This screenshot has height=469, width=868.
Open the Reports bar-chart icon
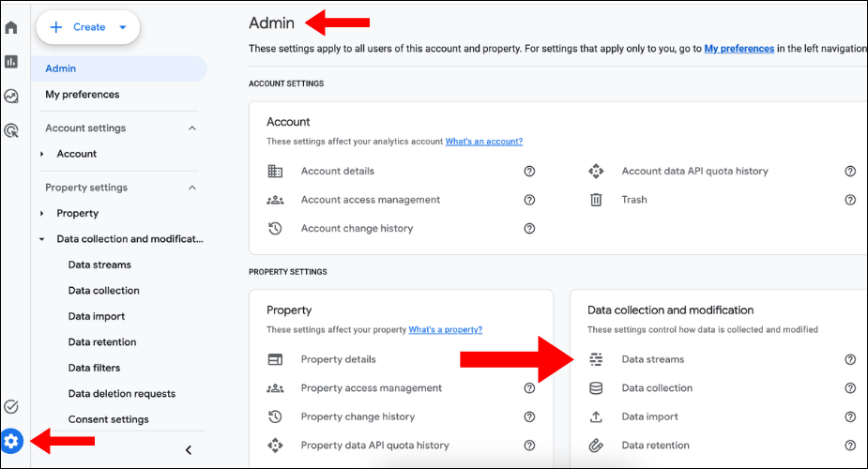(11, 61)
